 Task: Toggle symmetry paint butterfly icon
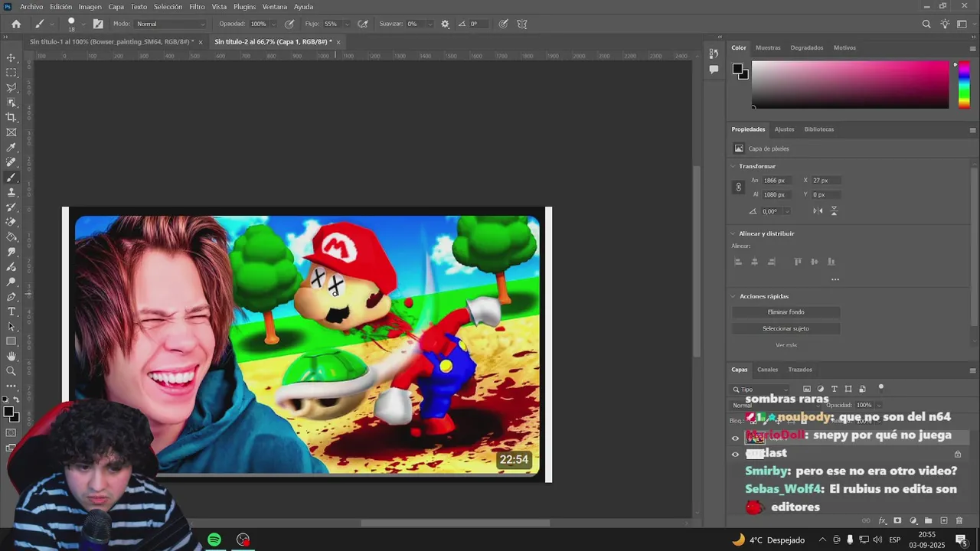522,24
